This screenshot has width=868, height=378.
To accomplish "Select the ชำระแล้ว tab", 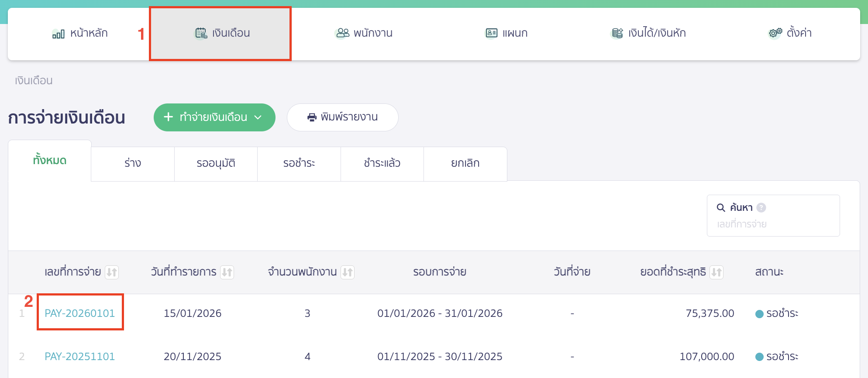I will (382, 164).
